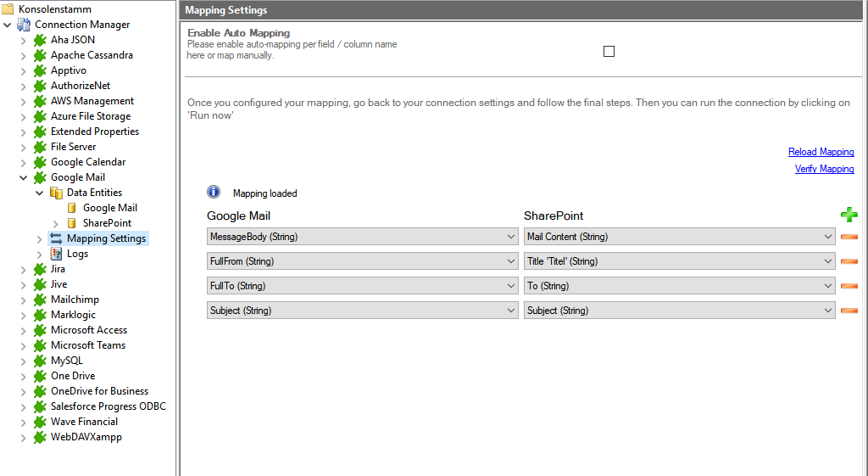Expand the Logs tree node
868x476 pixels.
point(39,254)
